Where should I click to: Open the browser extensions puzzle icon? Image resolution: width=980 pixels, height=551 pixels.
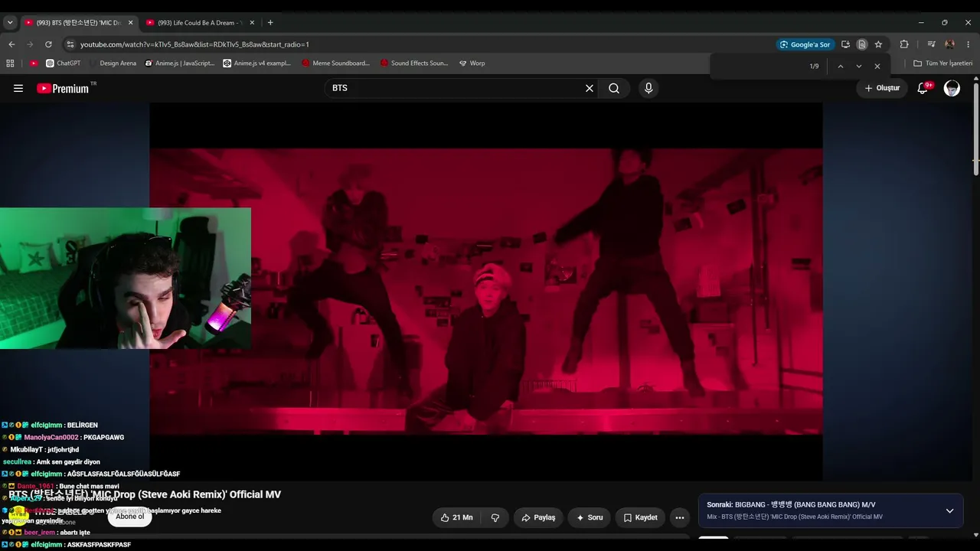coord(904,44)
